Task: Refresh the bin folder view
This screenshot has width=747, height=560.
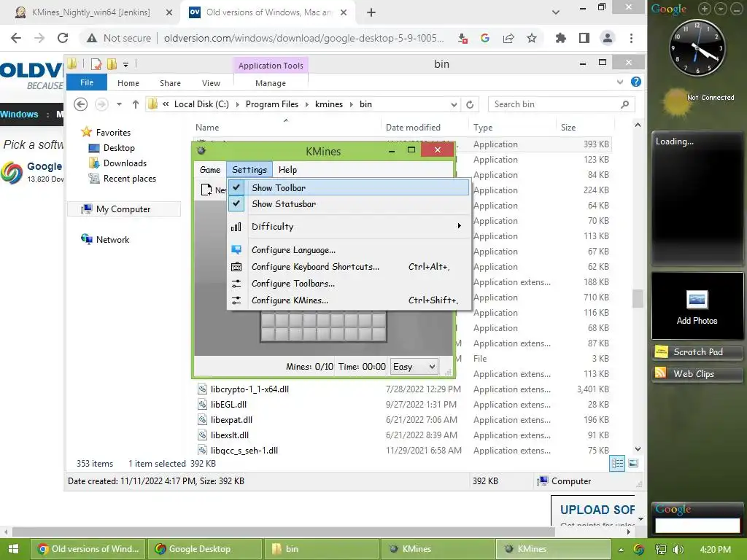Action: pyautogui.click(x=470, y=104)
